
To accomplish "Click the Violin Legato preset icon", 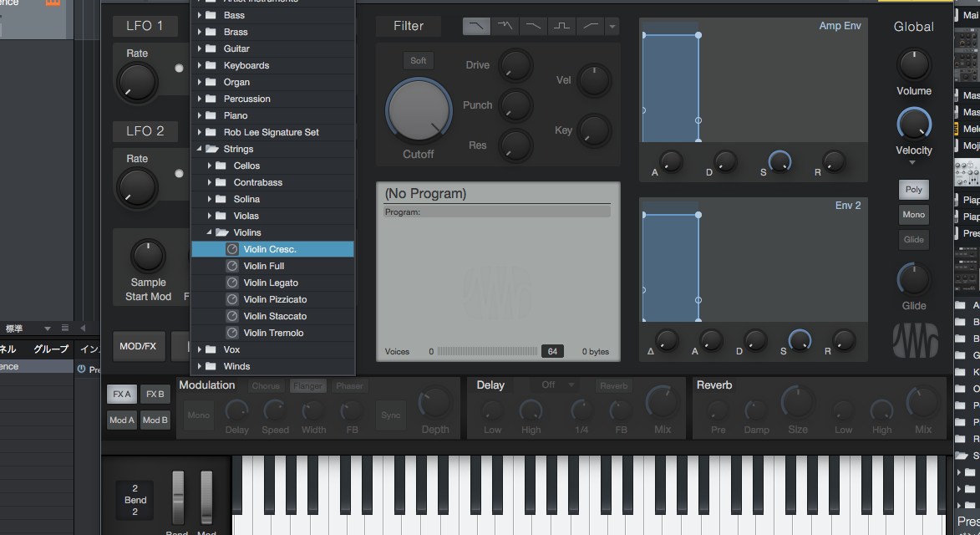I will pos(232,283).
